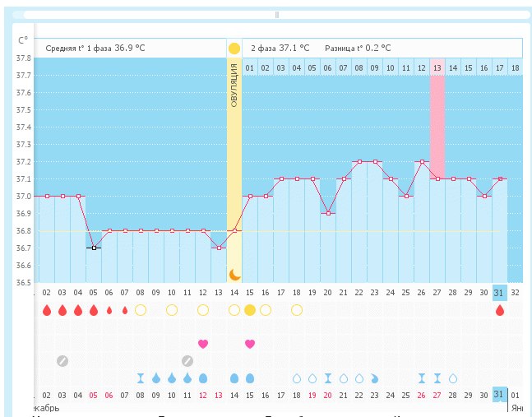Screen dimensions: 532x417
Task: Click the red blood drop on day 31
Action: (x=499, y=310)
